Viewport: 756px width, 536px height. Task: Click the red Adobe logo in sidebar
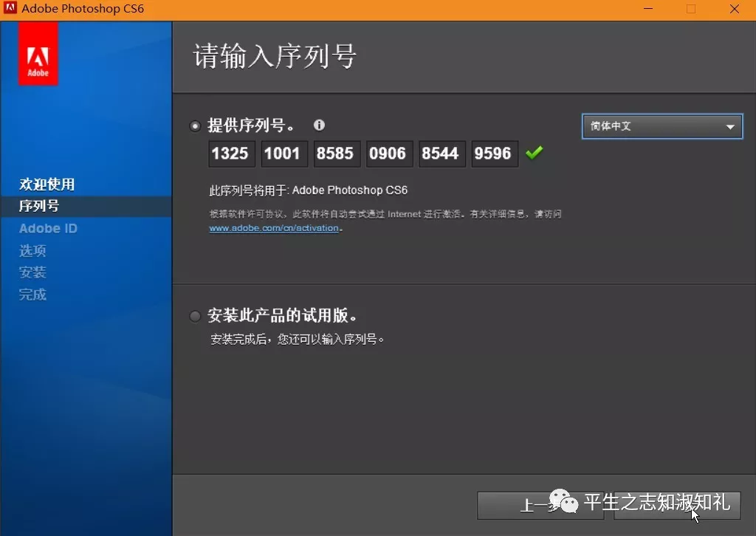[x=38, y=54]
